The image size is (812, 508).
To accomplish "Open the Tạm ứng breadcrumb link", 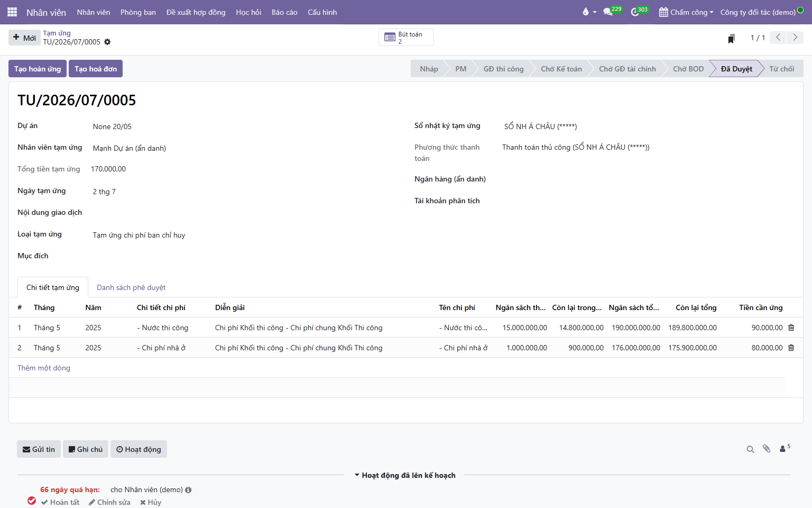I will (x=57, y=33).
